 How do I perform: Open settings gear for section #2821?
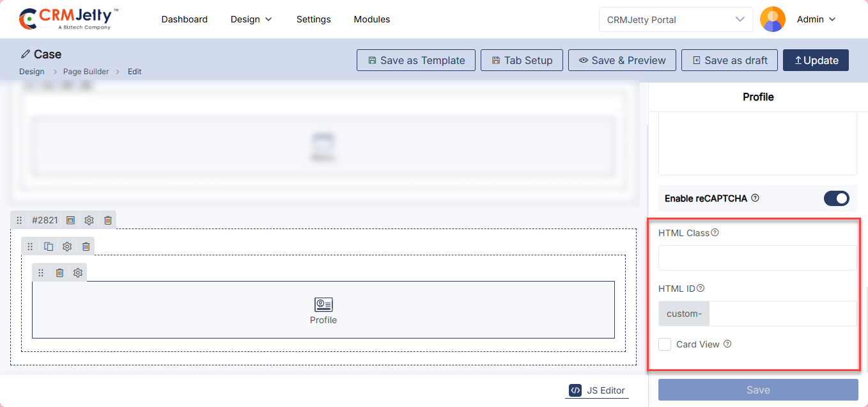tap(89, 220)
